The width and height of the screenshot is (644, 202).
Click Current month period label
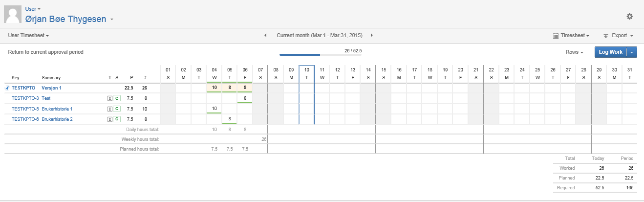[x=319, y=36]
